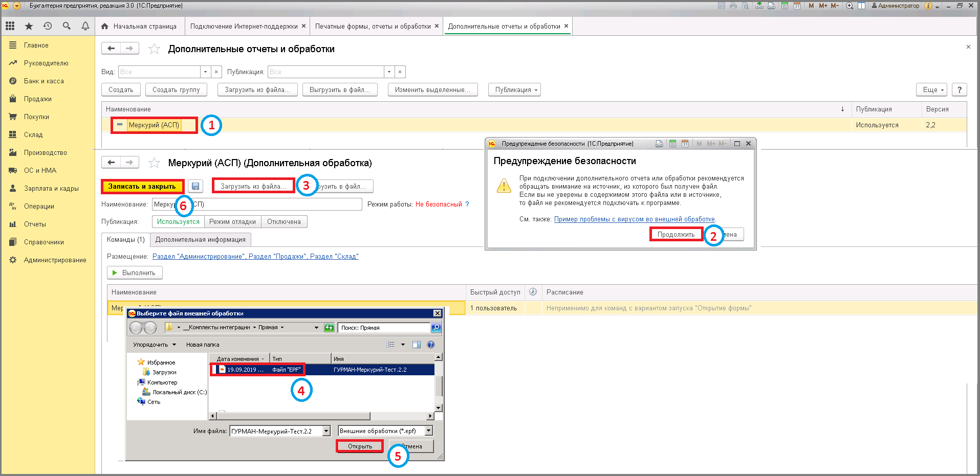Viewport: 980px width, 476px height.
Task: Click the global search magnifier icon
Action: [x=67, y=26]
